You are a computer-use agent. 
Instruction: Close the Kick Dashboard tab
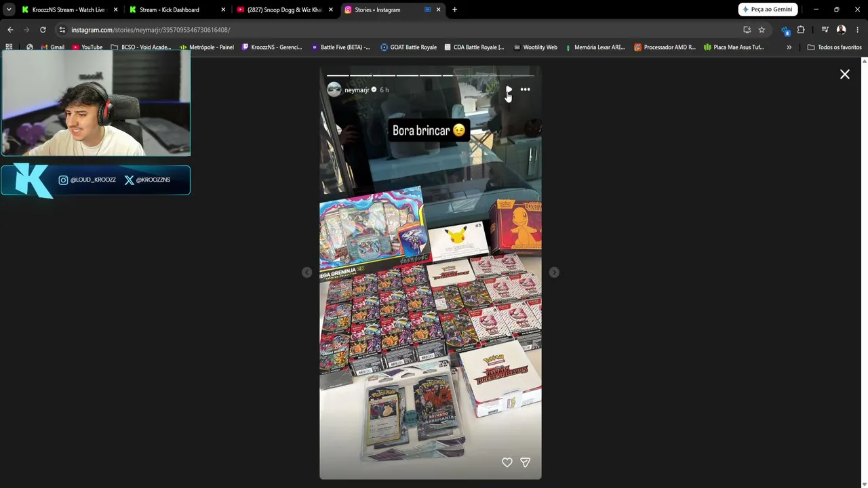coord(223,9)
